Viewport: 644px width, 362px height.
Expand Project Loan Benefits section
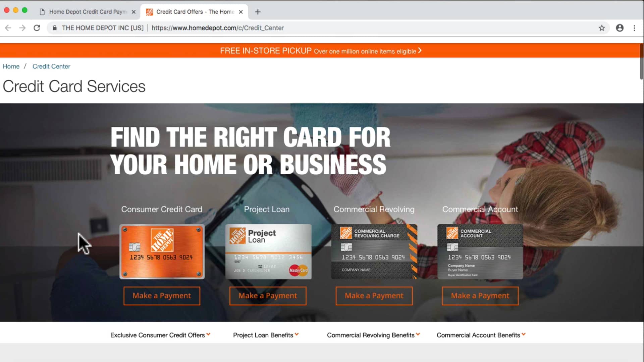pyautogui.click(x=265, y=335)
